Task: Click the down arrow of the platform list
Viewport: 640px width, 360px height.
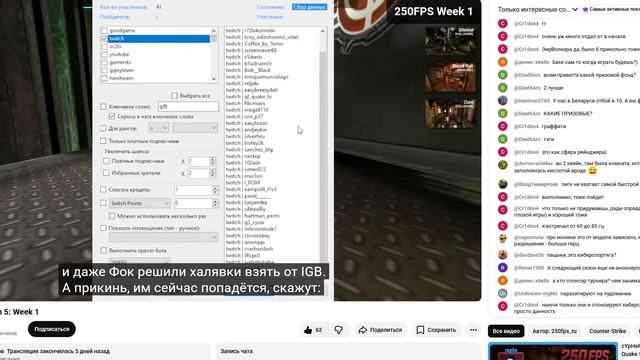Action: coord(213,78)
